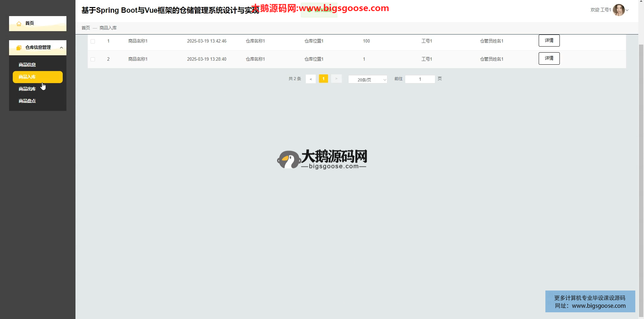Select checkbox for row 2

click(x=93, y=59)
